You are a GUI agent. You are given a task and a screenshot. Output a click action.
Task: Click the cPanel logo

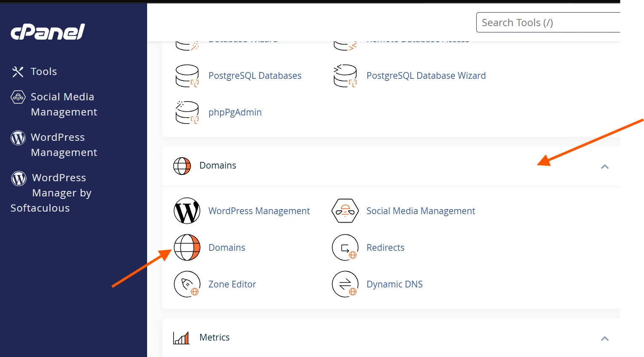tap(47, 31)
